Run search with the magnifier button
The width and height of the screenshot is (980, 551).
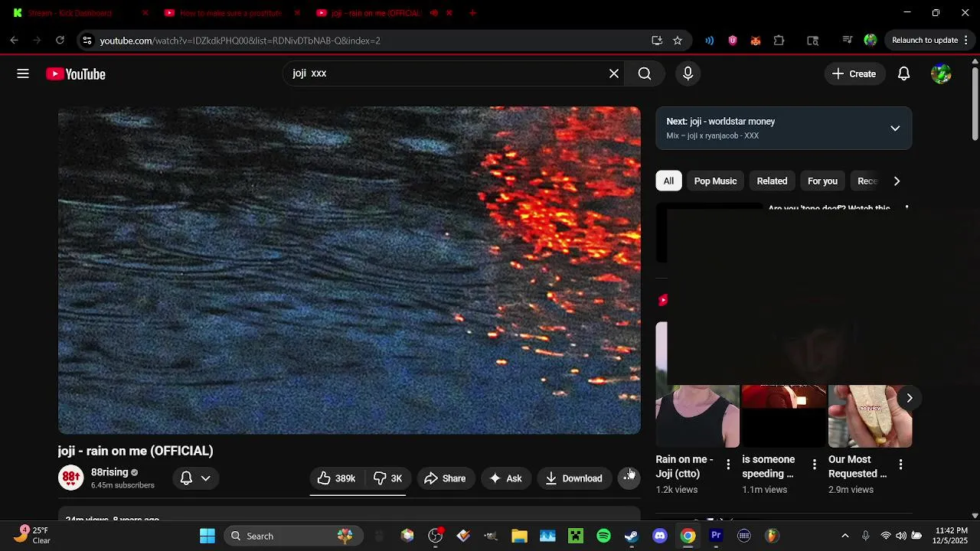(x=645, y=73)
